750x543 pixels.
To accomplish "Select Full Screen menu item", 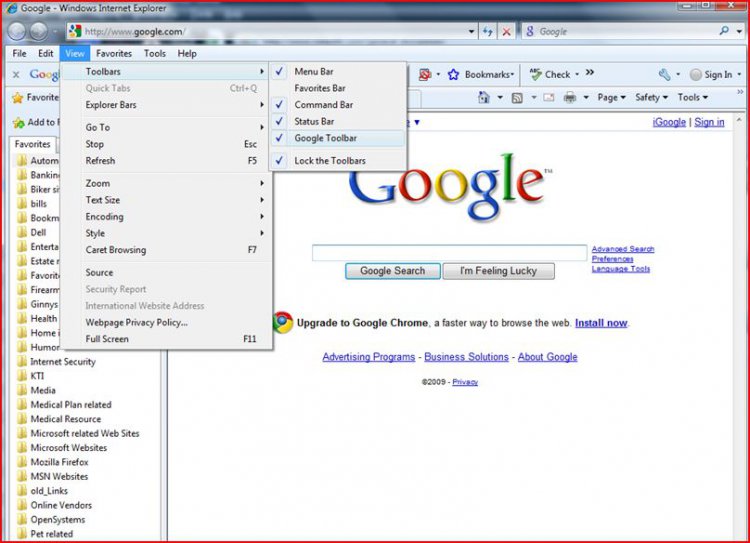I will (165, 339).
